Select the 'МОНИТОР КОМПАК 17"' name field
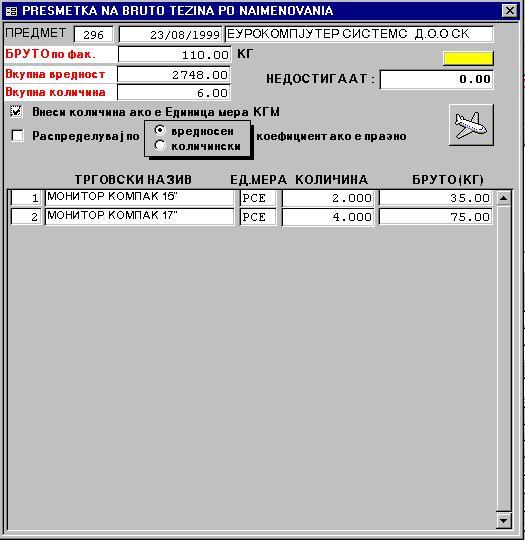Image resolution: width=525 pixels, height=540 pixels. tap(140, 217)
